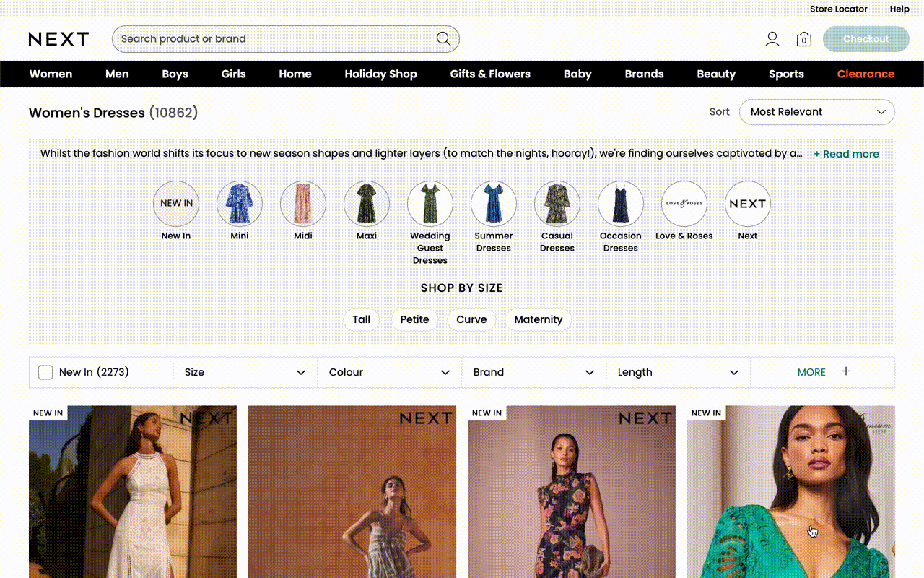Image resolution: width=924 pixels, height=578 pixels.
Task: Click the NEXT logo in header
Action: point(58,39)
